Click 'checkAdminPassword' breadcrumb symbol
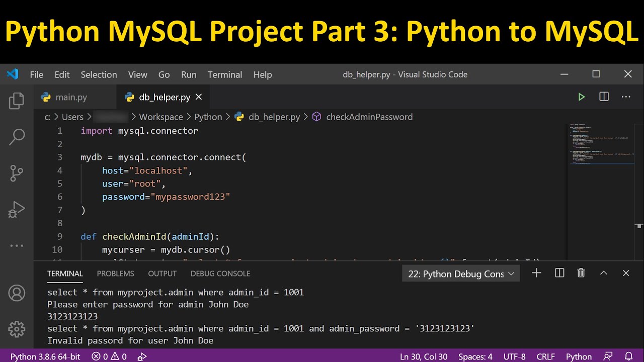 (x=369, y=117)
